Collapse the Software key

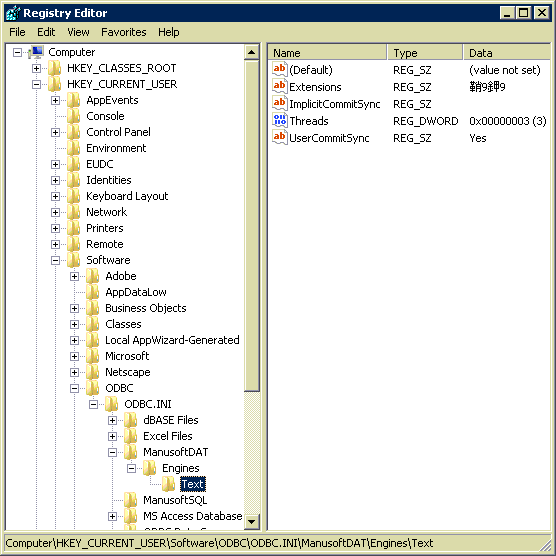click(x=55, y=261)
